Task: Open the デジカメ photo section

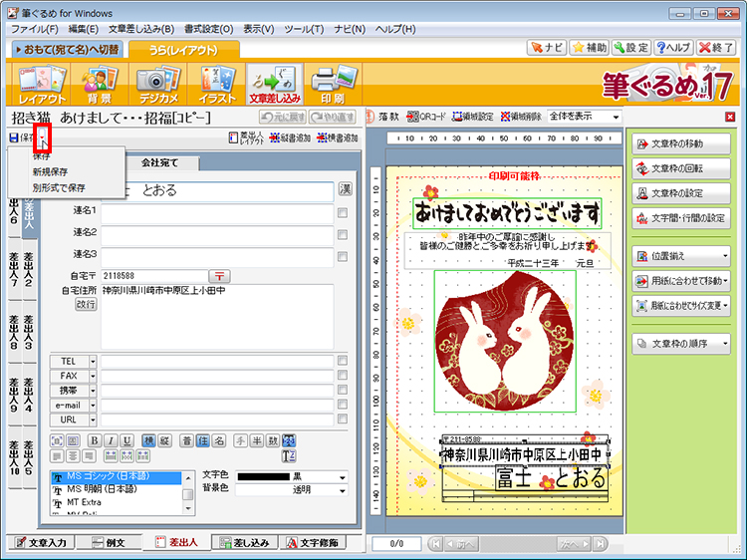Action: pyautogui.click(x=158, y=85)
